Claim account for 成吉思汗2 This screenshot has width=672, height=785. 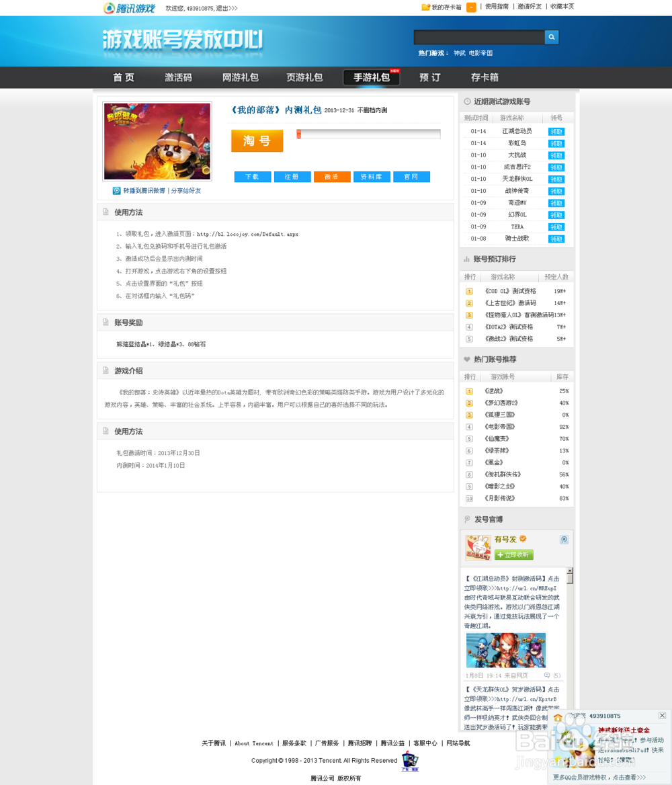[556, 168]
